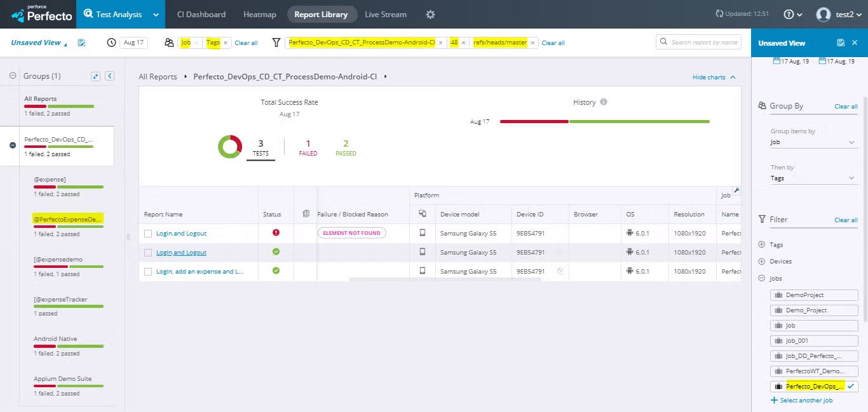Close the Unsaved View side panel

click(855, 43)
